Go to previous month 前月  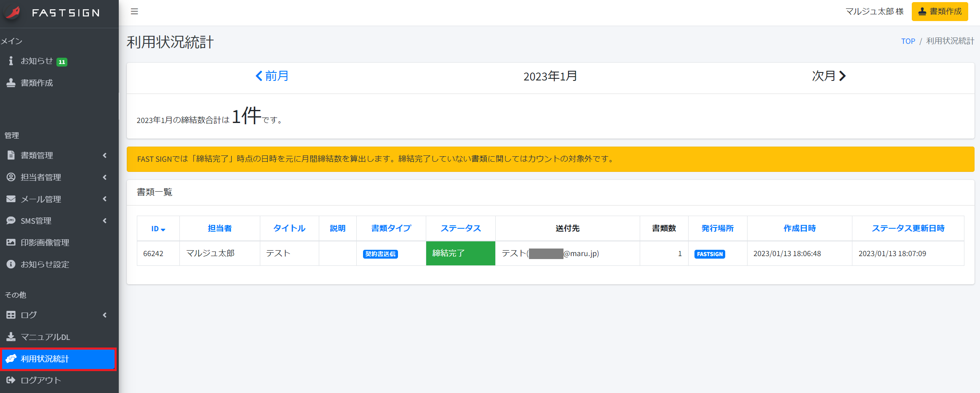272,76
